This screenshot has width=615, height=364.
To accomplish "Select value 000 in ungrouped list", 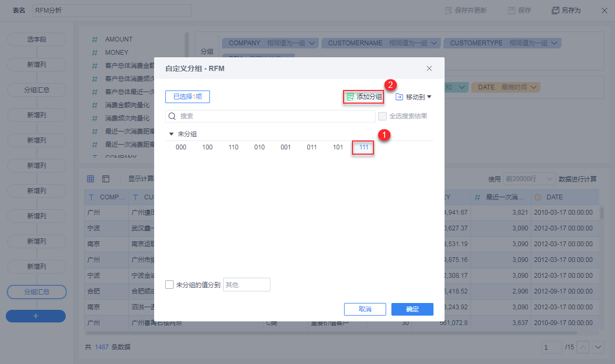I will click(181, 147).
